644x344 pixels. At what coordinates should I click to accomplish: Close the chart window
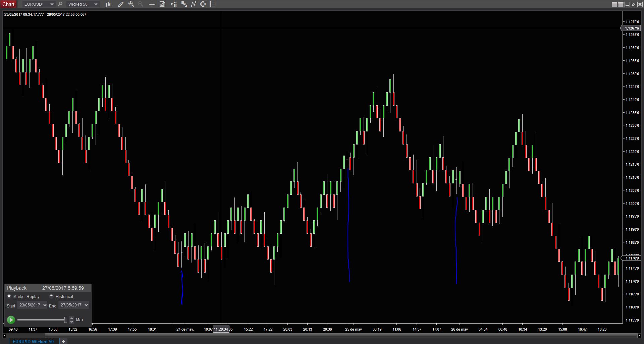(640, 4)
